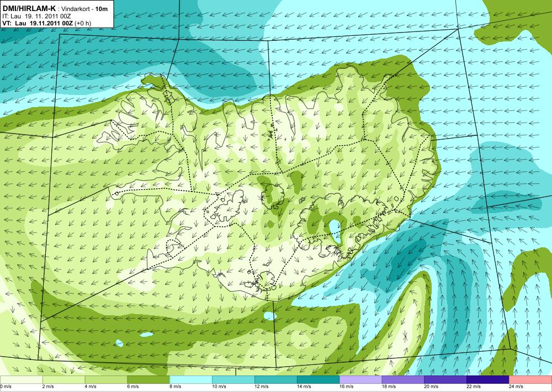Click the '14 m/s' legend label
This screenshot has width=552, height=392.
tap(304, 386)
